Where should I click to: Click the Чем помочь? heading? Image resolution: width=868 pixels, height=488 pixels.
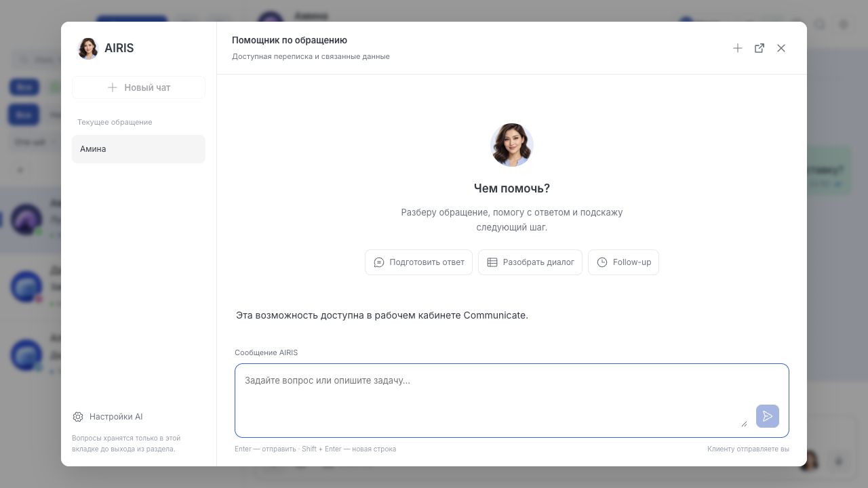[x=512, y=188]
